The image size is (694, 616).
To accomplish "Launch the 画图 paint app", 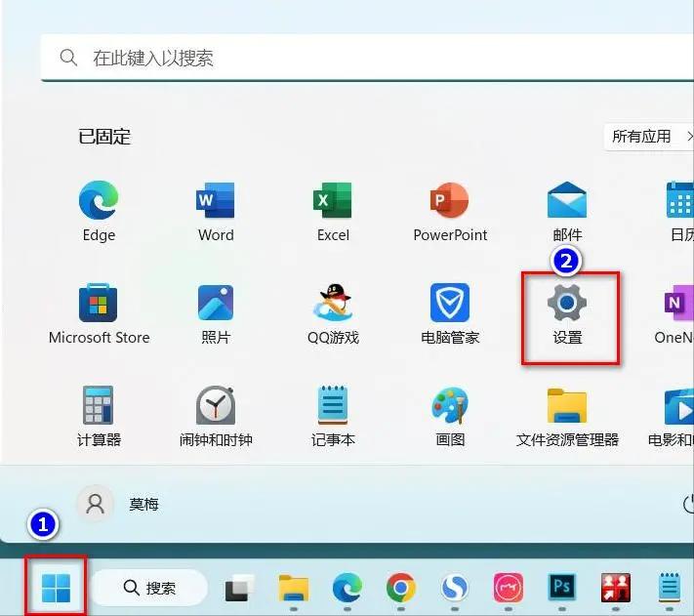I will coord(450,417).
